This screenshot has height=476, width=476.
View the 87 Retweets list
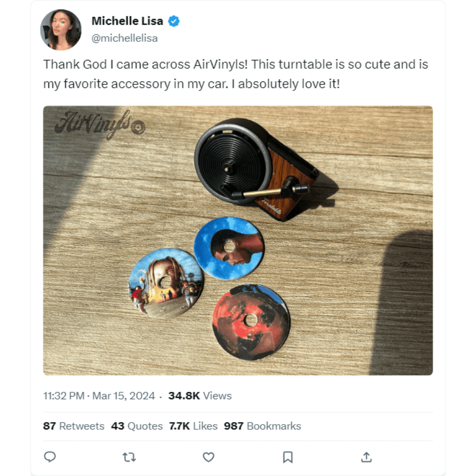[x=73, y=426]
